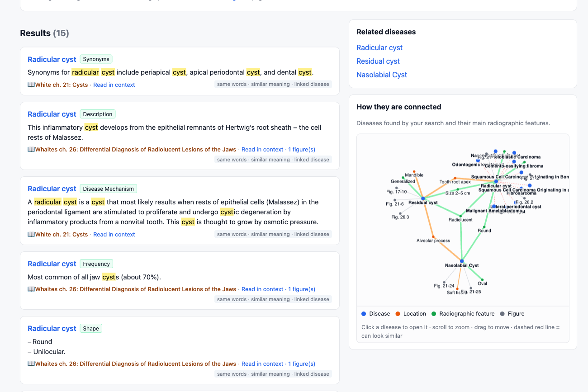Click the Fig. 21-24 node in the graph
Viewport: 588px width, 392px height.
444,282
